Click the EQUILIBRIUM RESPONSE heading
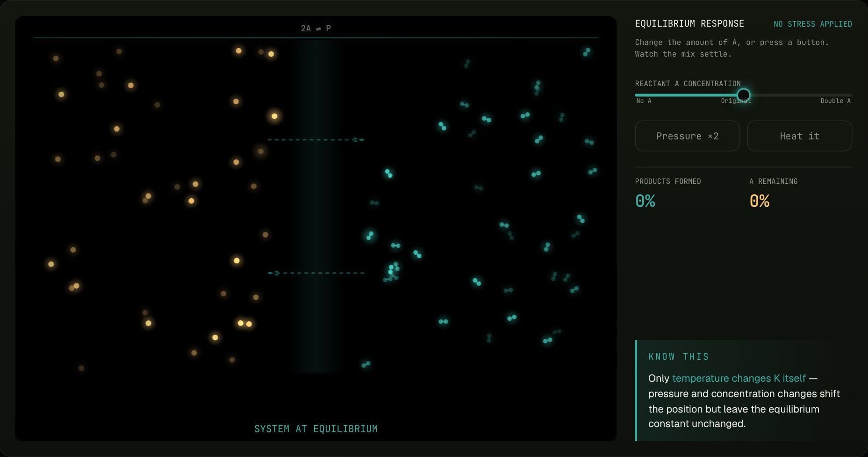868x457 pixels. [x=689, y=24]
